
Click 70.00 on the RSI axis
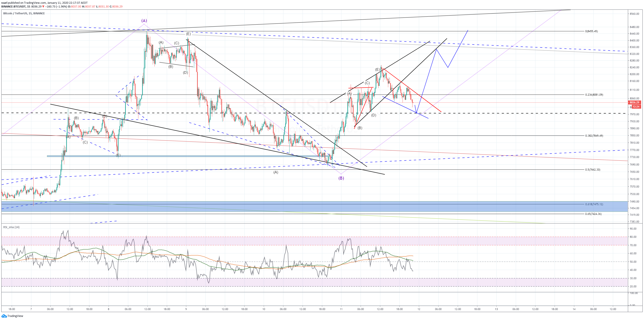pos(633,245)
